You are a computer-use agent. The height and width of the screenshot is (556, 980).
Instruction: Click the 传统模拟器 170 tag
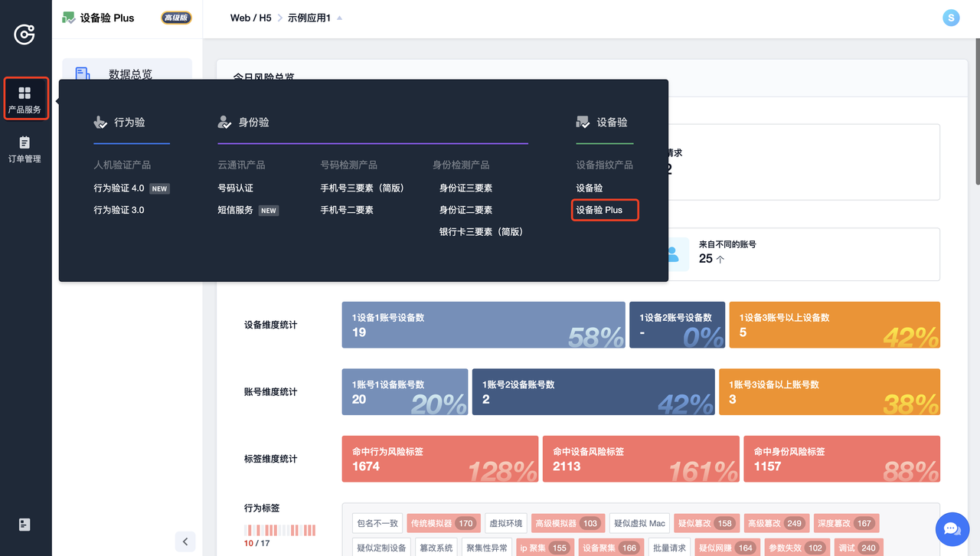click(x=443, y=524)
